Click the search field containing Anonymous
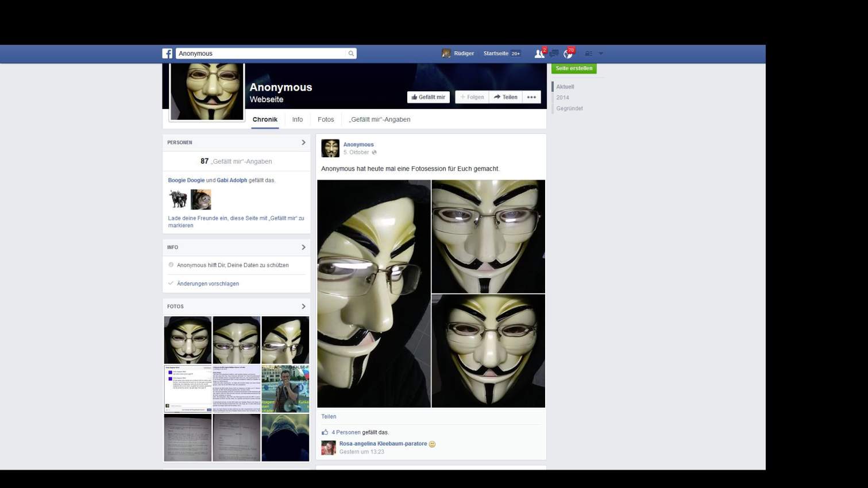 coord(266,53)
